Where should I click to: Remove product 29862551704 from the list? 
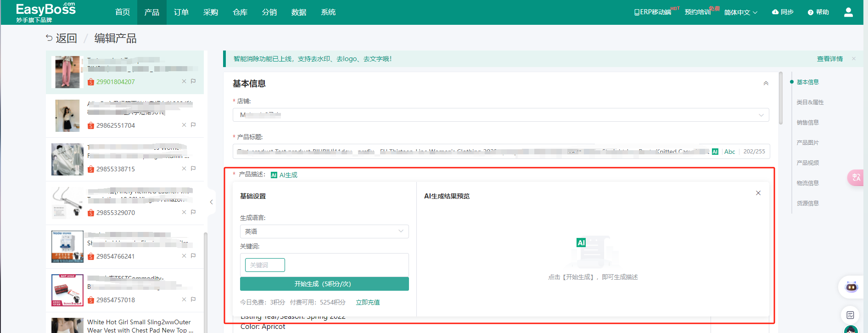(184, 125)
